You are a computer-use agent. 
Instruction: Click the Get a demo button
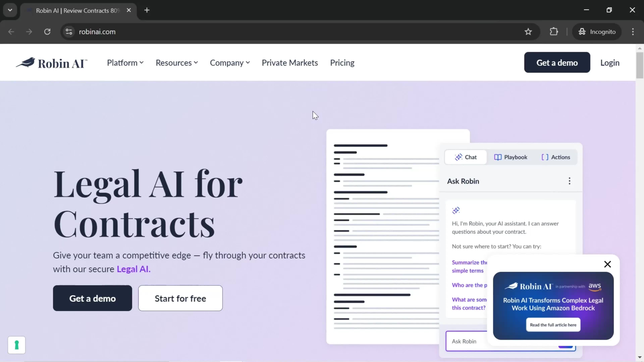click(557, 62)
